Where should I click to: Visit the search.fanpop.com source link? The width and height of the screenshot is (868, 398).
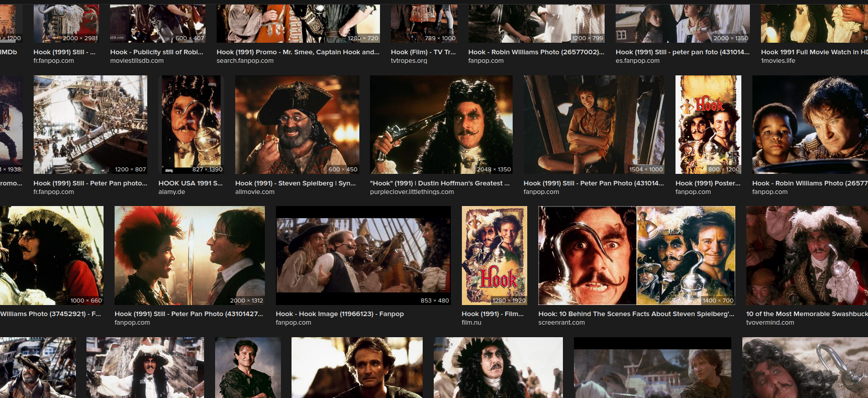tap(245, 60)
